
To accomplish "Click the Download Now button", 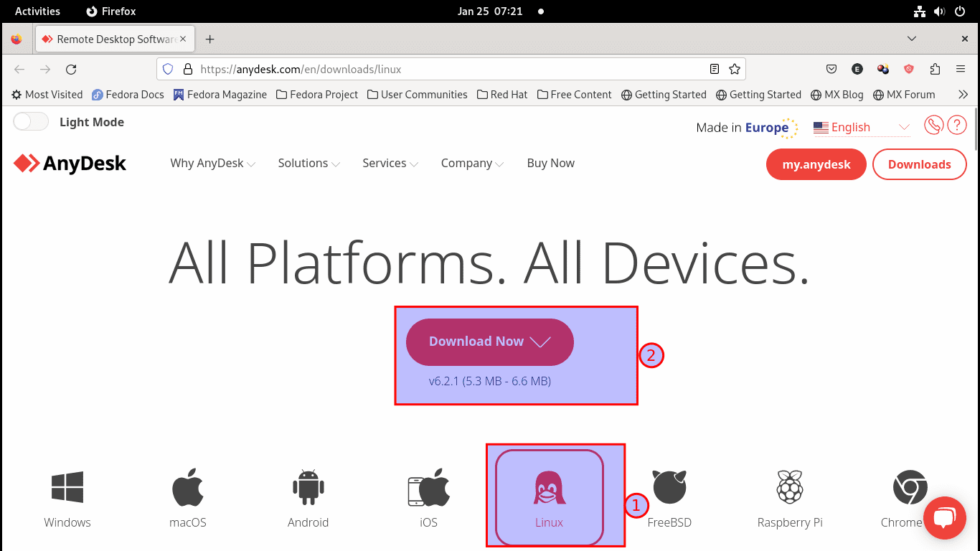I will (x=490, y=342).
